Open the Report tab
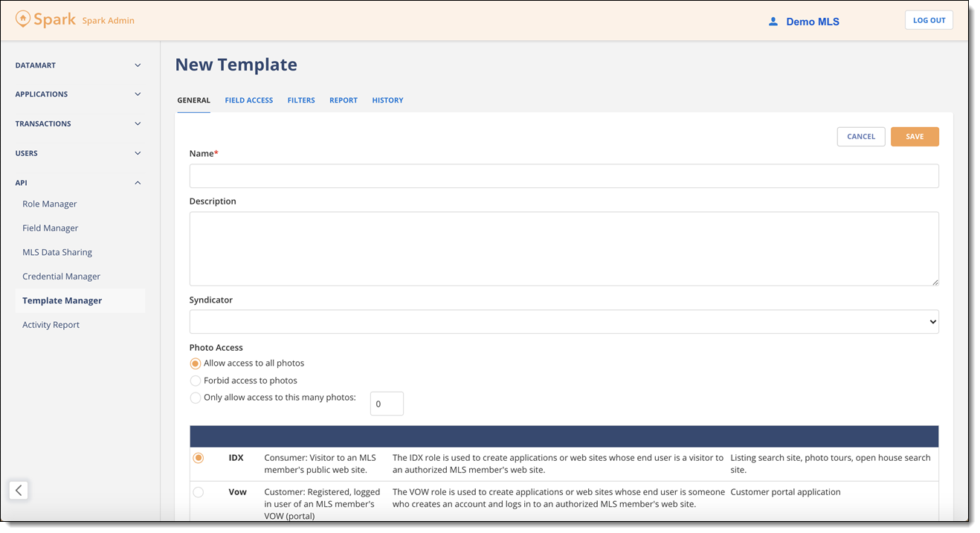 (x=344, y=100)
